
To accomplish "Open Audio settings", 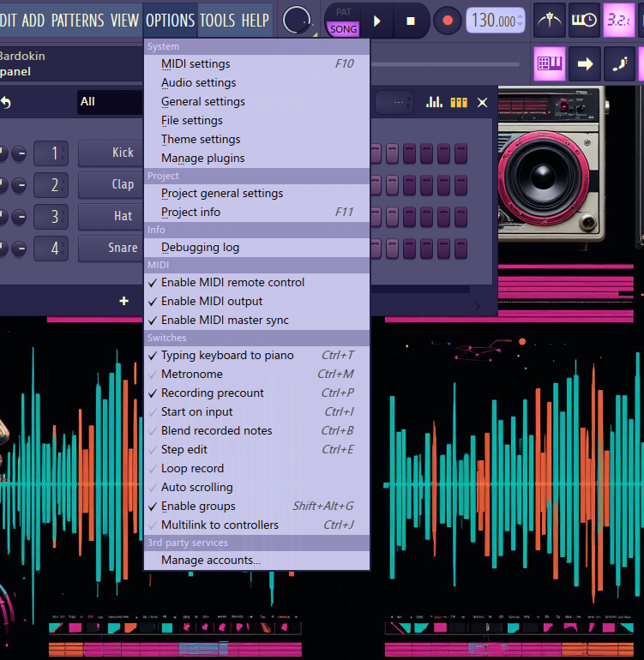I will (x=257, y=83).
